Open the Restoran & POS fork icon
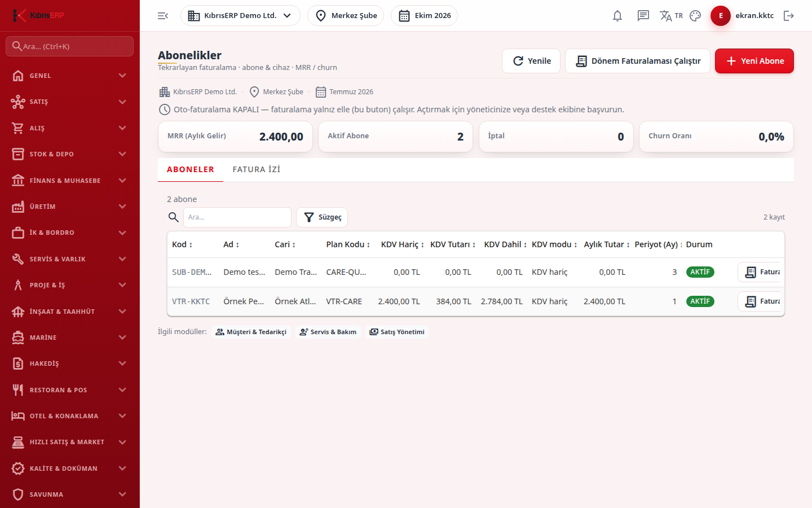Image resolution: width=812 pixels, height=508 pixels. 18,390
